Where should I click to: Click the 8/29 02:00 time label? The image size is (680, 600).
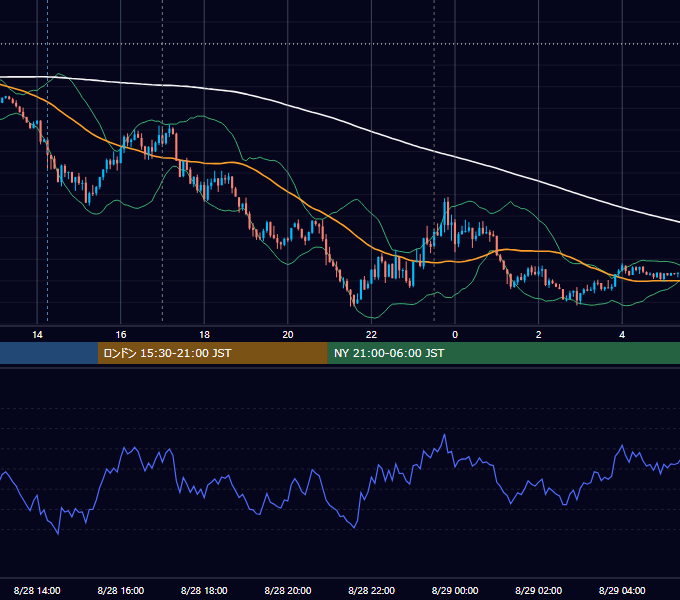tap(539, 590)
